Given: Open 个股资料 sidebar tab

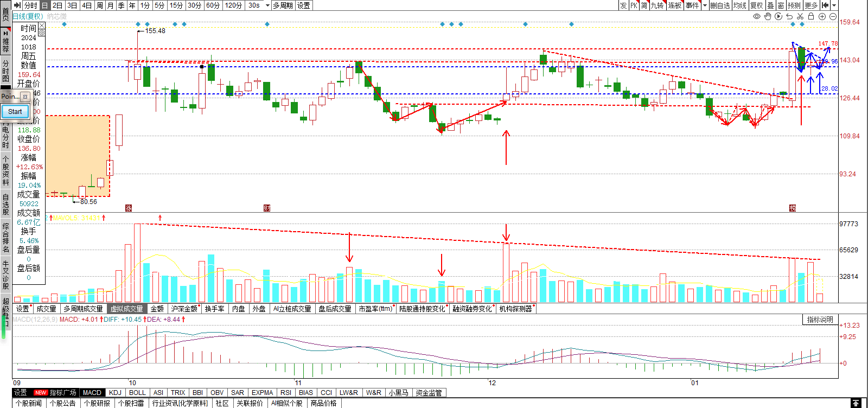Looking at the screenshot, I should click(5, 171).
